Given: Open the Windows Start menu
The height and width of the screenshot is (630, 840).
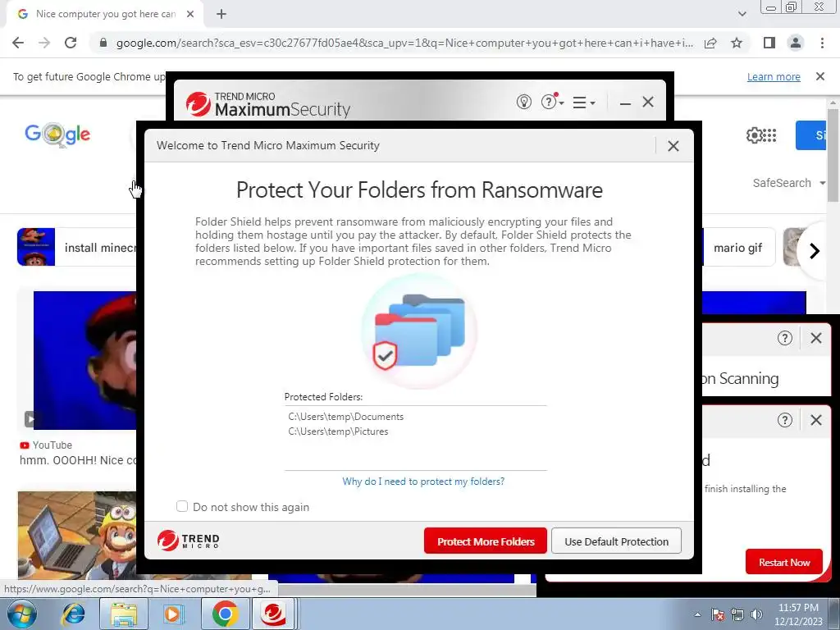Looking at the screenshot, I should 21,614.
